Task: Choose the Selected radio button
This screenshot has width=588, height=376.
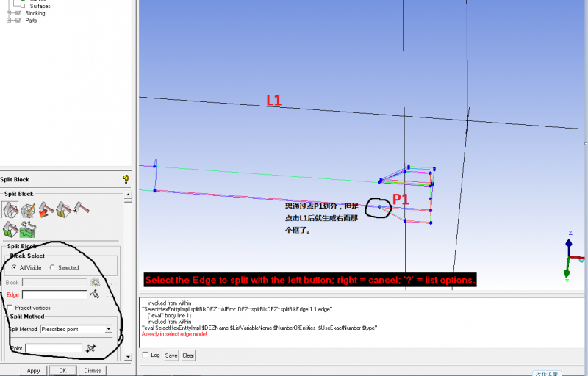Action: [x=52, y=267]
